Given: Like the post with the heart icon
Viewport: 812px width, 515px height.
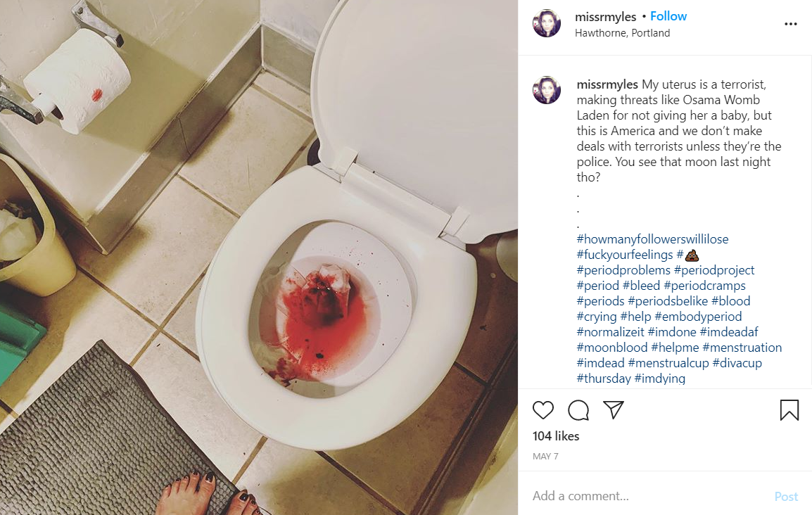Looking at the screenshot, I should [x=543, y=410].
